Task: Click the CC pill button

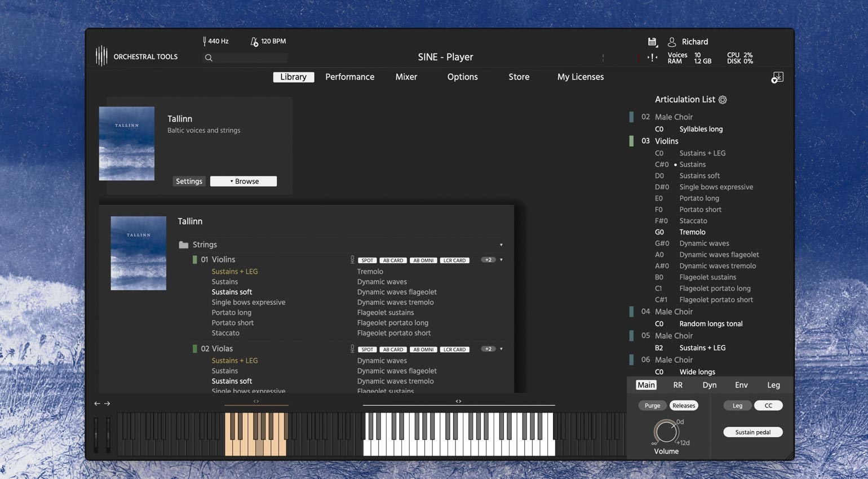Action: tap(768, 406)
